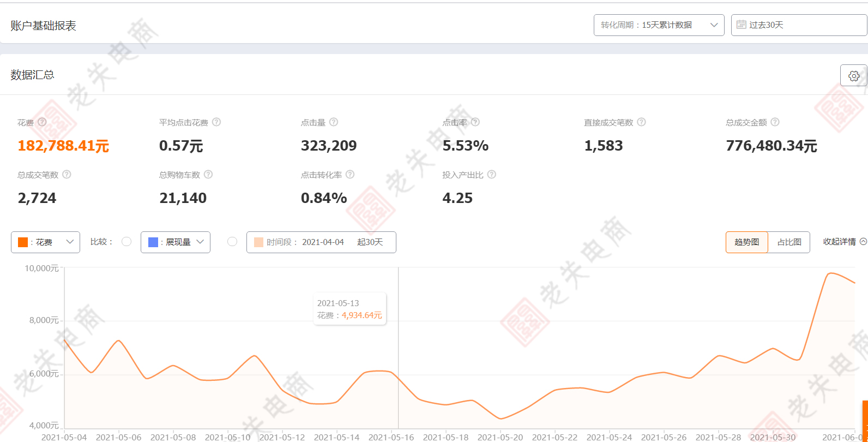Open the 展现量 comparison metric dropdown

(176, 242)
